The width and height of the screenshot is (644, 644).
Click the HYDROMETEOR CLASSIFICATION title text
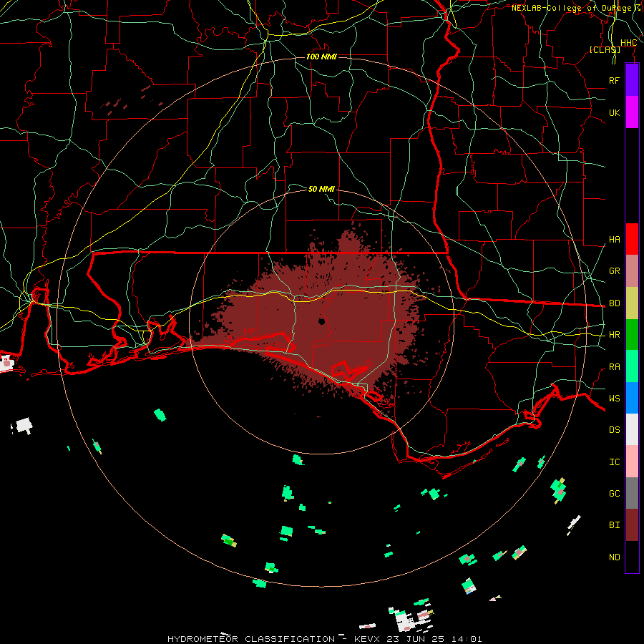pos(251,639)
